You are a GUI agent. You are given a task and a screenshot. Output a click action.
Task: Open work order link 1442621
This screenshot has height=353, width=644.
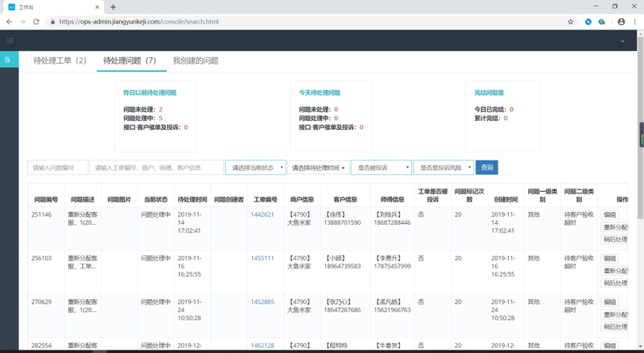tap(262, 214)
